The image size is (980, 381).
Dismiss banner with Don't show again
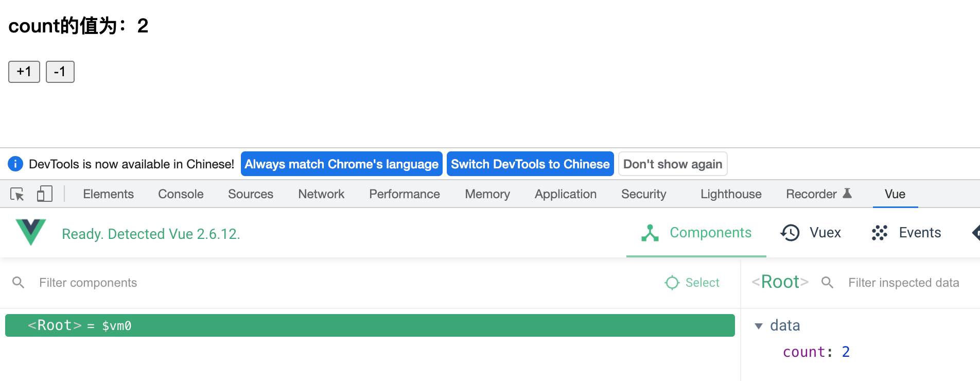click(x=673, y=164)
